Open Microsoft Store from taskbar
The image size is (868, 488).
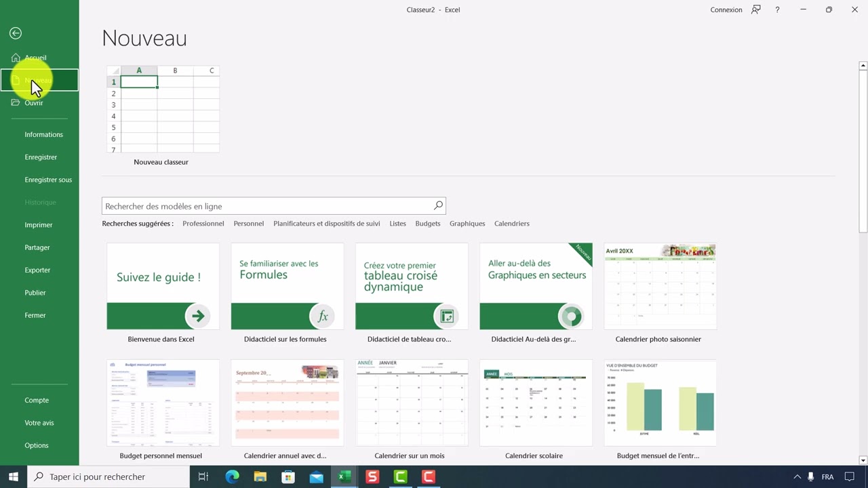288,476
